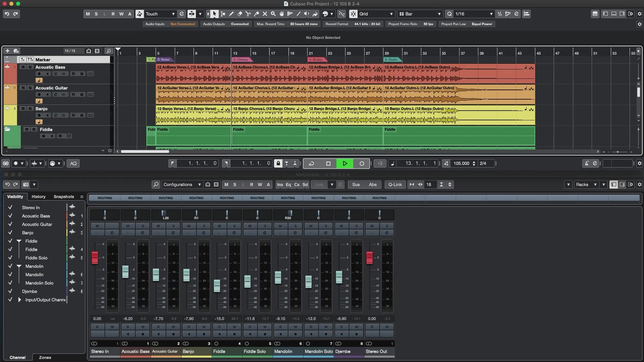Select the Zoom magnifier tool in toolbar
The width and height of the screenshot is (644, 362).
click(x=273, y=14)
